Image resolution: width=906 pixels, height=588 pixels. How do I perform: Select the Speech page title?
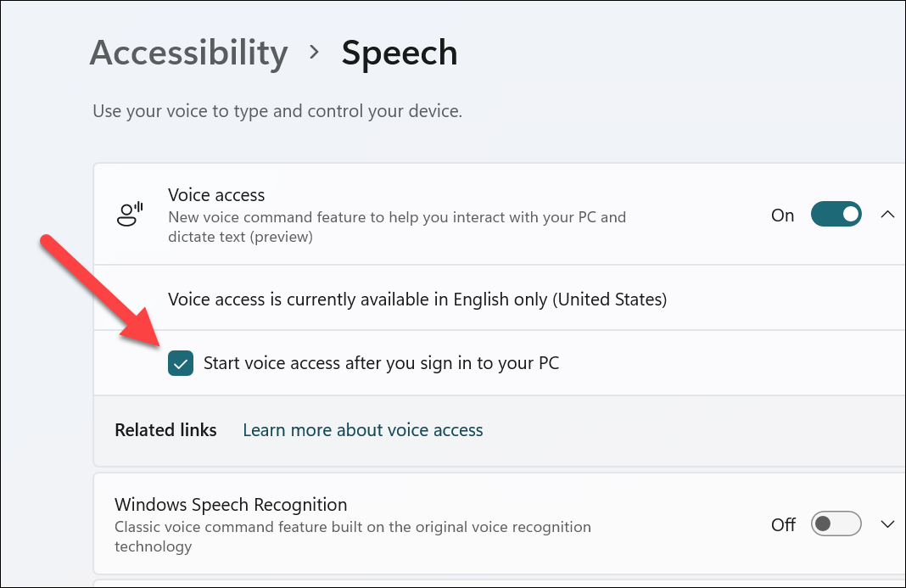399,53
